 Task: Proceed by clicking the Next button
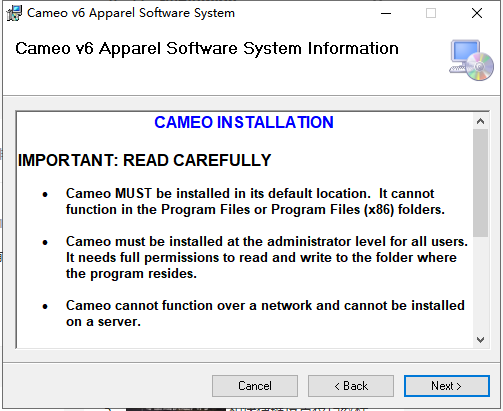pos(447,386)
